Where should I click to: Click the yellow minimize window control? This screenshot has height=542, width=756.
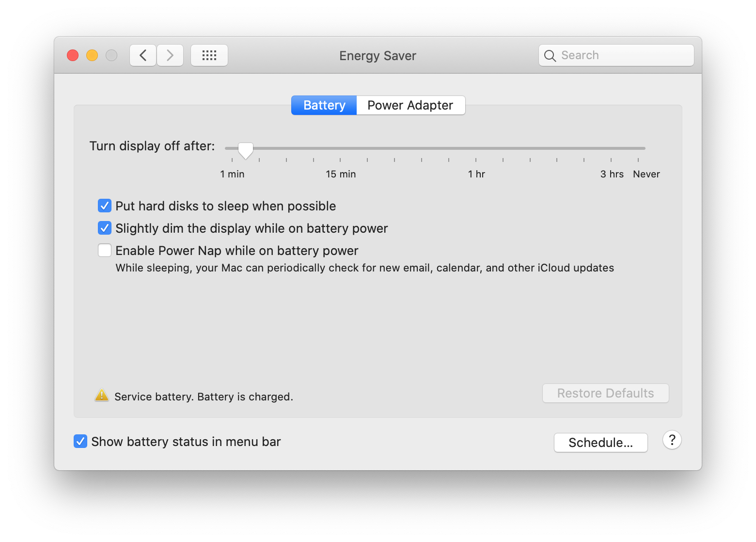[92, 55]
